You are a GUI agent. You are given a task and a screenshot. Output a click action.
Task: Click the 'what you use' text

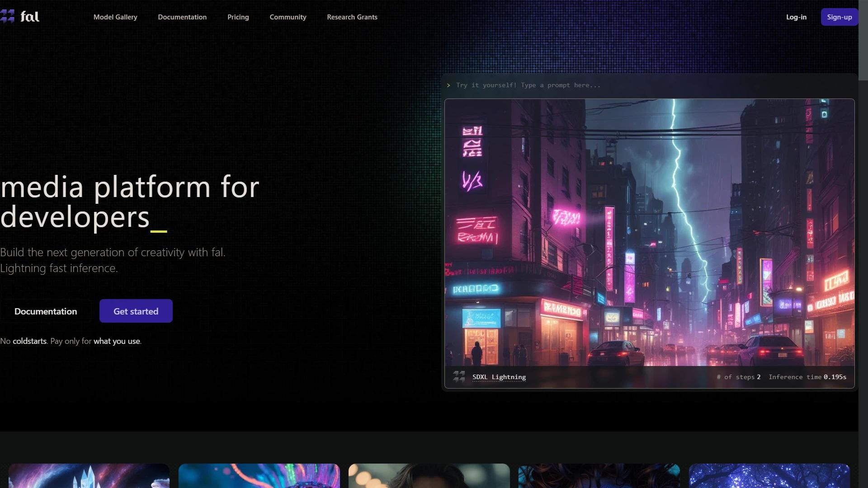coord(117,341)
